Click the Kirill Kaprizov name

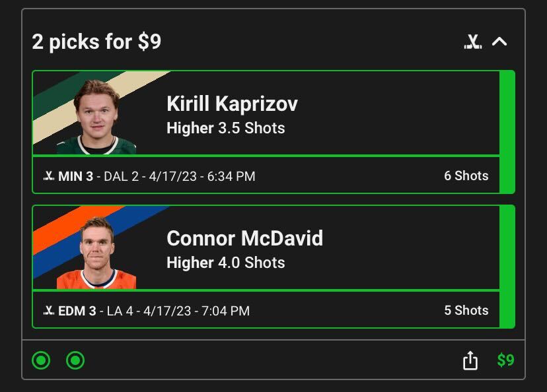point(232,104)
